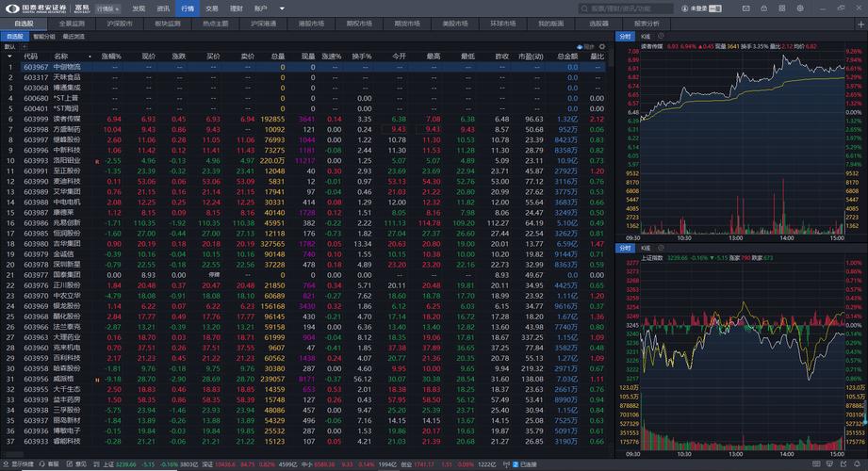The width and height of the screenshot is (868, 471).
Task: Select stock row 603967
Action: [303, 67]
